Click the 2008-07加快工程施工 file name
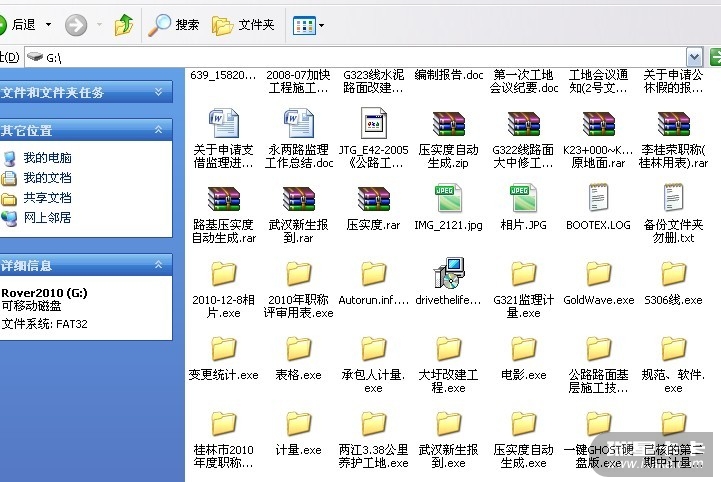This screenshot has height=482, width=721. click(x=298, y=81)
